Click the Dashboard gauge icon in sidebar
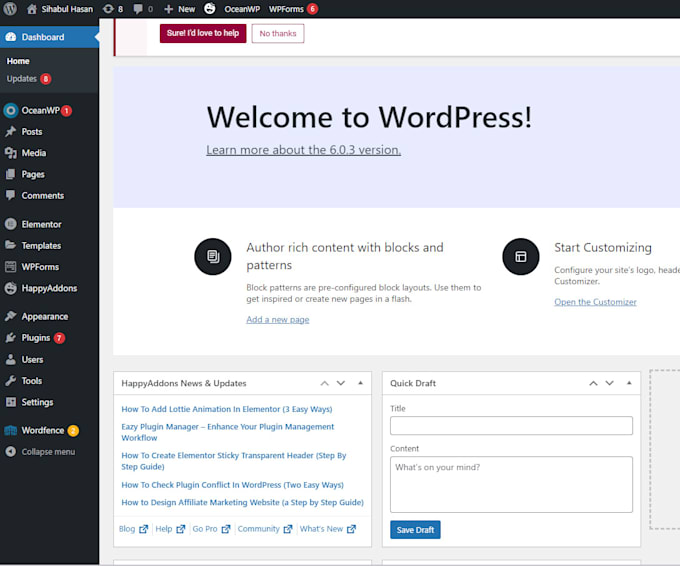 tap(11, 37)
